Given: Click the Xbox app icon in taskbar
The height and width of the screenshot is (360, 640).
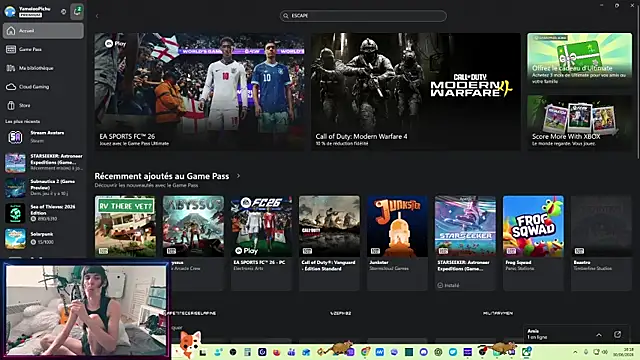Looking at the screenshot, I should click(527, 351).
